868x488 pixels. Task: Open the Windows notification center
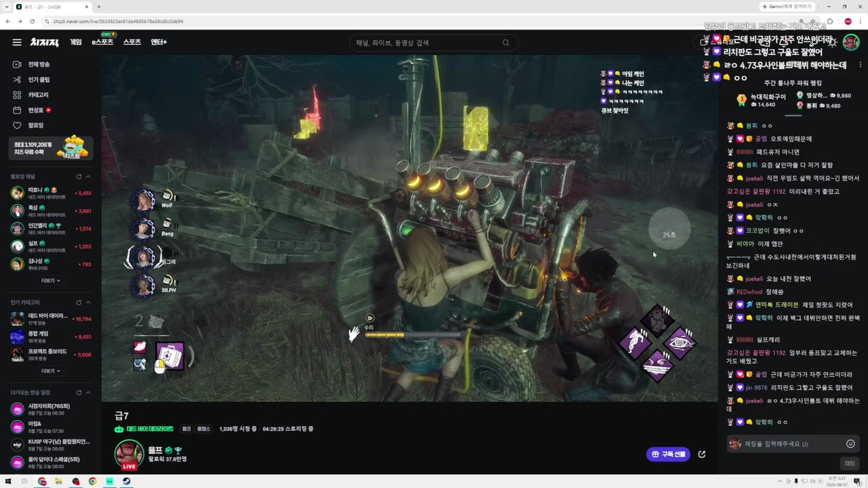coord(857,481)
